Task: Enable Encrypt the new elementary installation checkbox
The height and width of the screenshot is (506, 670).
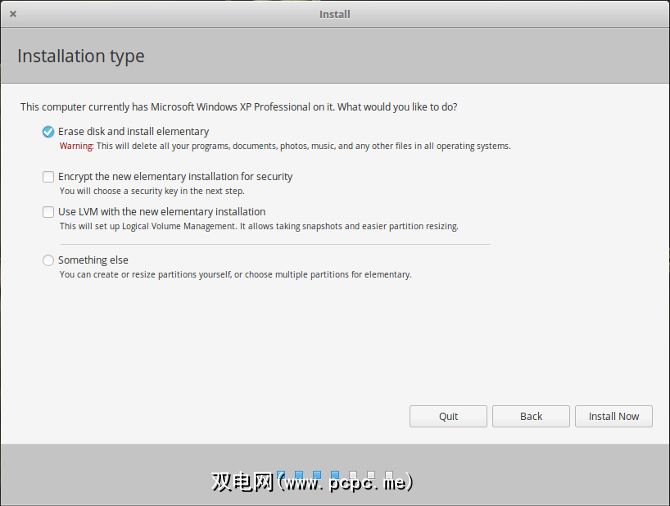Action: click(48, 177)
